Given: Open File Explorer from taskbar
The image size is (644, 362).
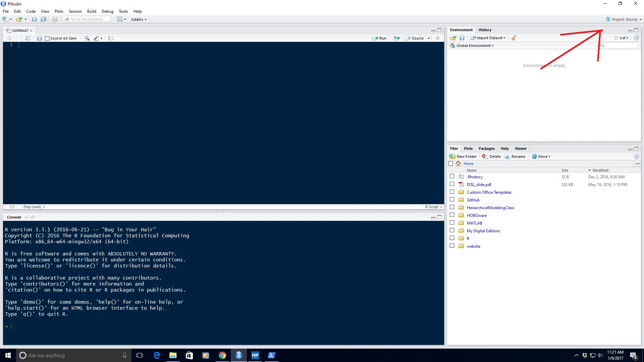Looking at the screenshot, I should tap(173, 355).
